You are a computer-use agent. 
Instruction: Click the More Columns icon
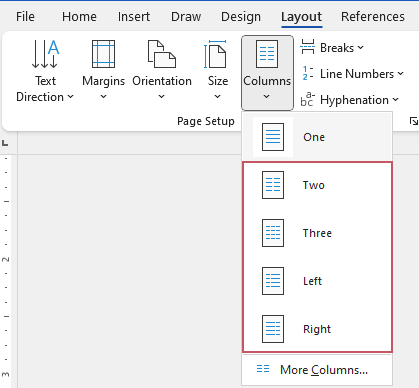pos(263,369)
